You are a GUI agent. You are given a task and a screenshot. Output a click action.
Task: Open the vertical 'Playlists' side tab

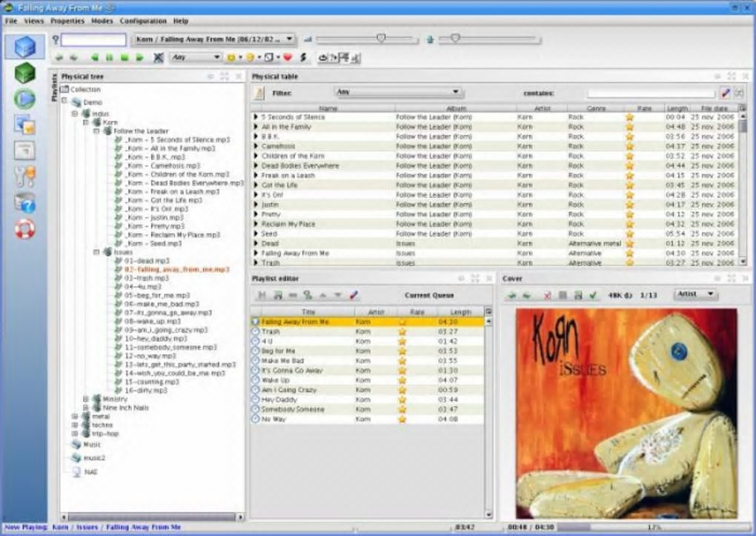(54, 88)
